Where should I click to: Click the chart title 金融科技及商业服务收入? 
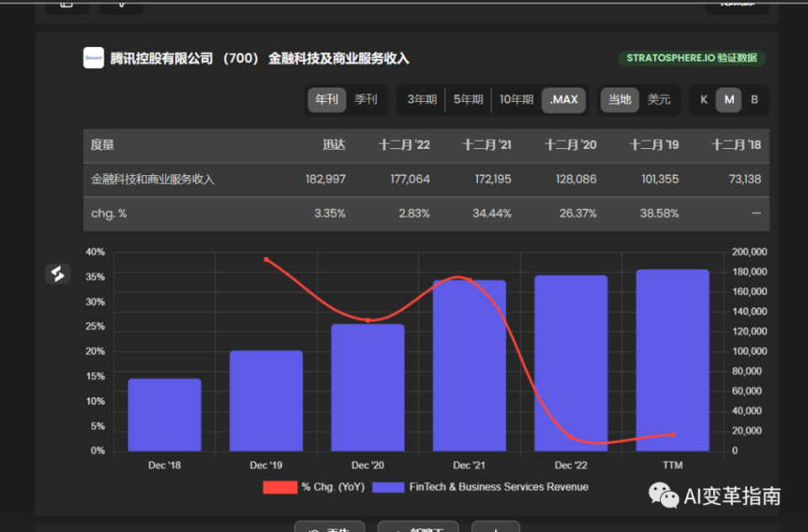(x=338, y=58)
